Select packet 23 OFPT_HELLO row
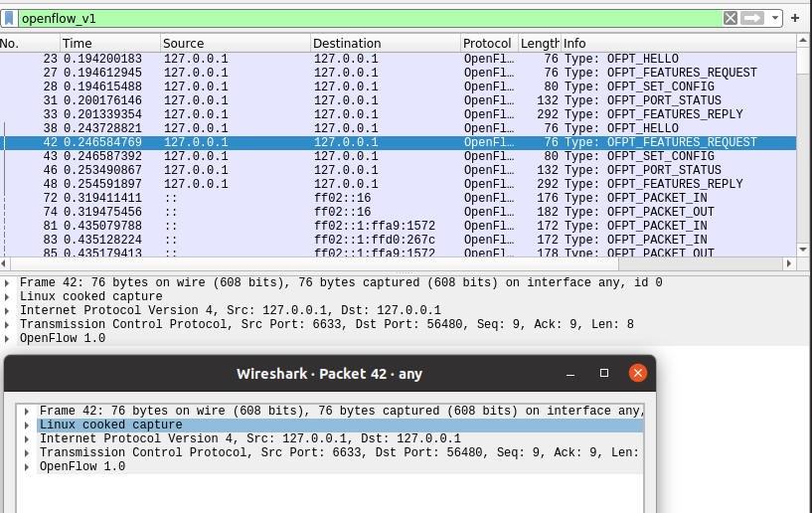The height and width of the screenshot is (513, 812). click(398, 59)
